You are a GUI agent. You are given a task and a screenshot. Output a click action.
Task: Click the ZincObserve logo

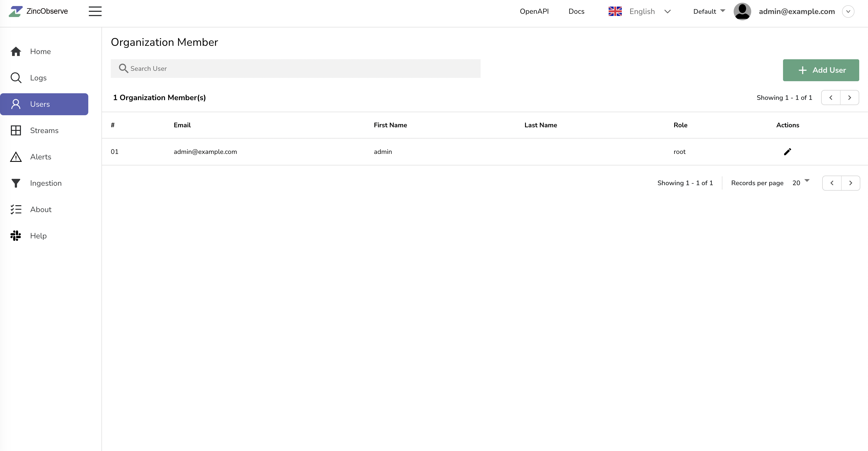coord(38,12)
